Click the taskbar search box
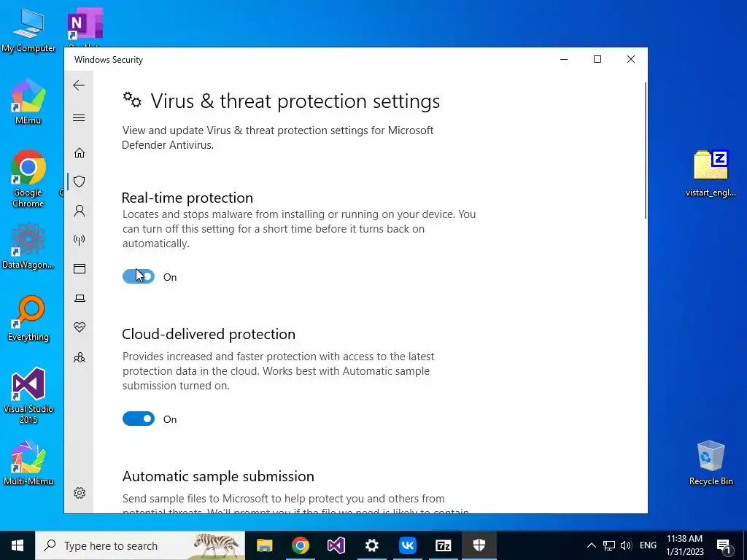Screen dimensions: 747x560 140,545
